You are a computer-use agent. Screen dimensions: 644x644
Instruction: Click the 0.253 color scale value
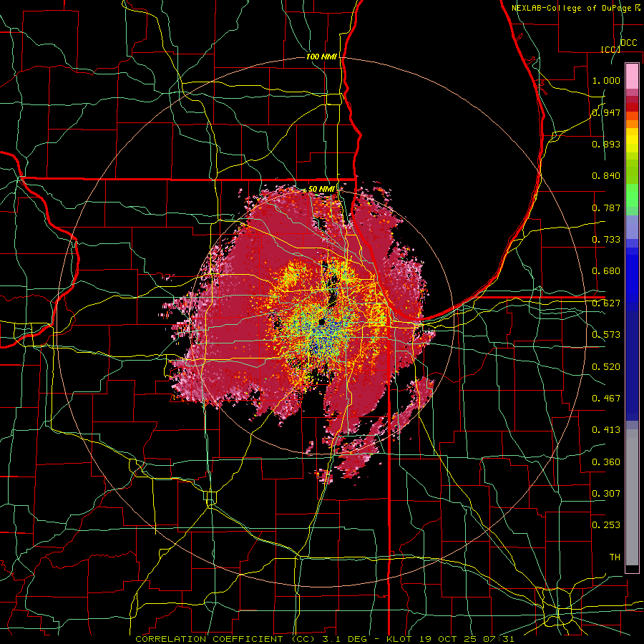click(x=606, y=525)
